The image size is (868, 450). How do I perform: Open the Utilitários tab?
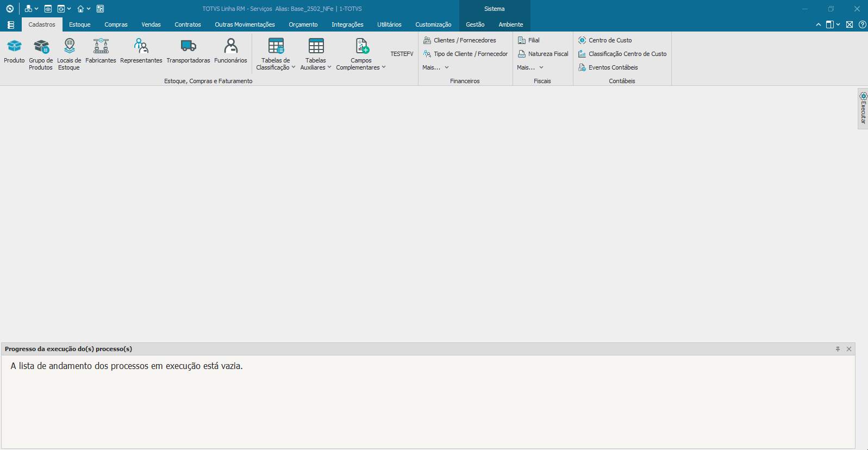tap(389, 24)
